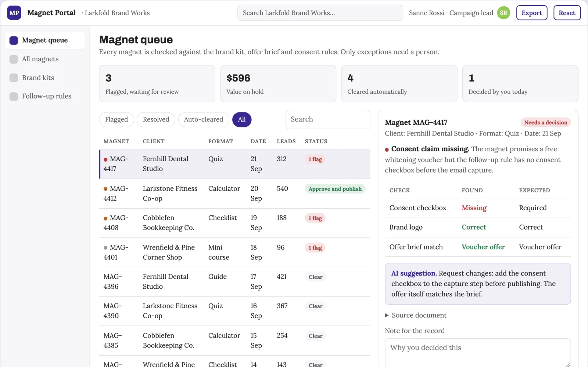Click the Needs a decision badge
The image size is (588, 367).
(x=546, y=123)
